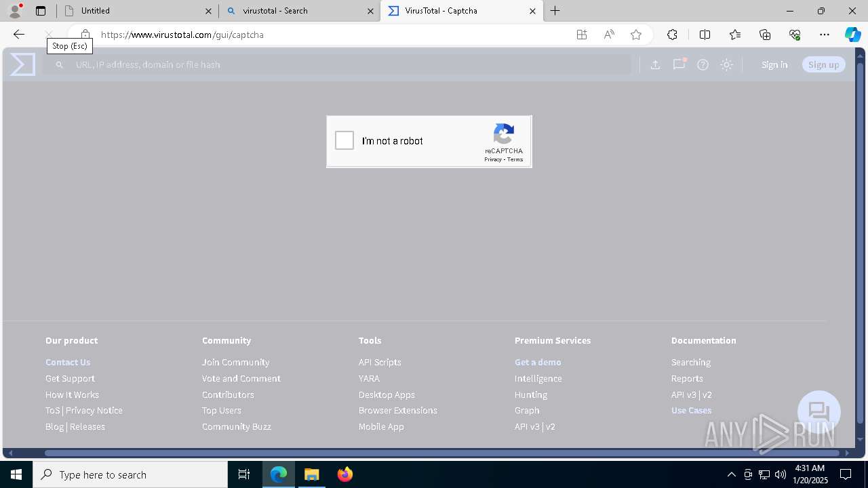Open the YARA link

pyautogui.click(x=369, y=378)
